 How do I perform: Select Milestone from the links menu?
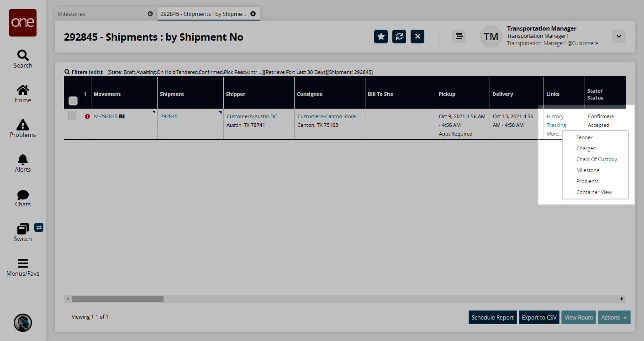pyautogui.click(x=588, y=170)
